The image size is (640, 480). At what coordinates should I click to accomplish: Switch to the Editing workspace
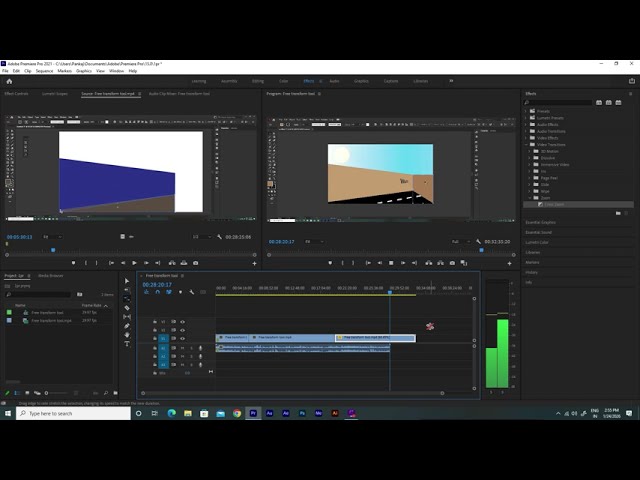tap(258, 81)
